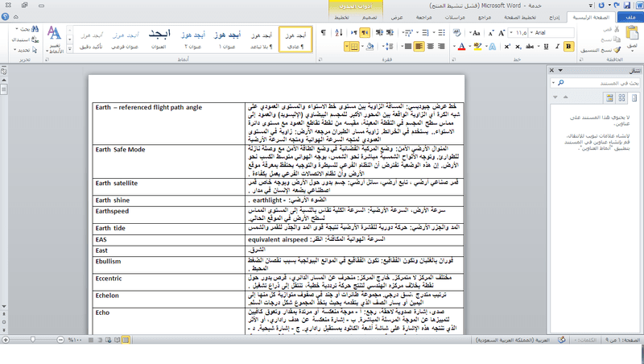This screenshot has width=644, height=364.
Task: Toggle Bold formatting button
Action: [568, 47]
